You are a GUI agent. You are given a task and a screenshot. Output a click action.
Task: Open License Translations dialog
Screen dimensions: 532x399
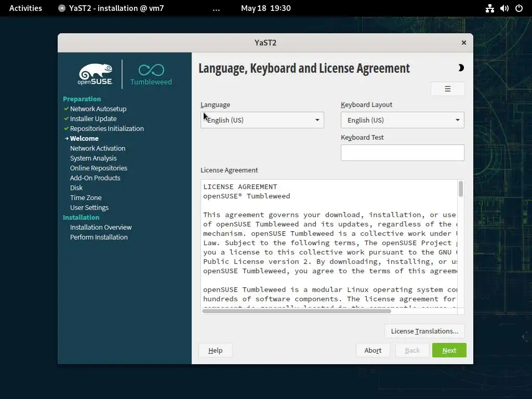[424, 331]
